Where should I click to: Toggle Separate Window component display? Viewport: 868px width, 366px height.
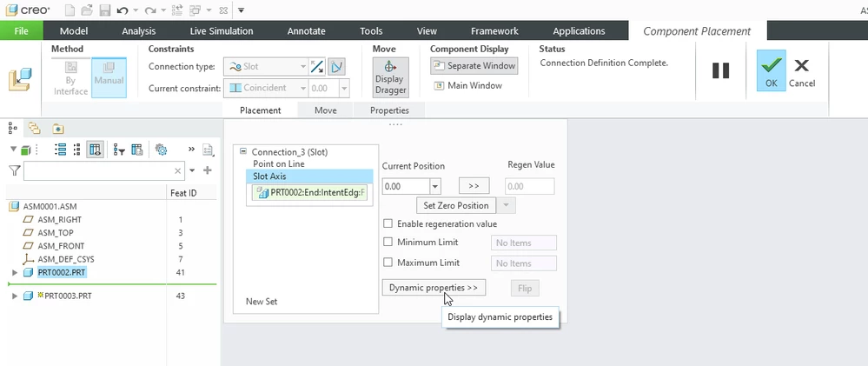pyautogui.click(x=474, y=65)
